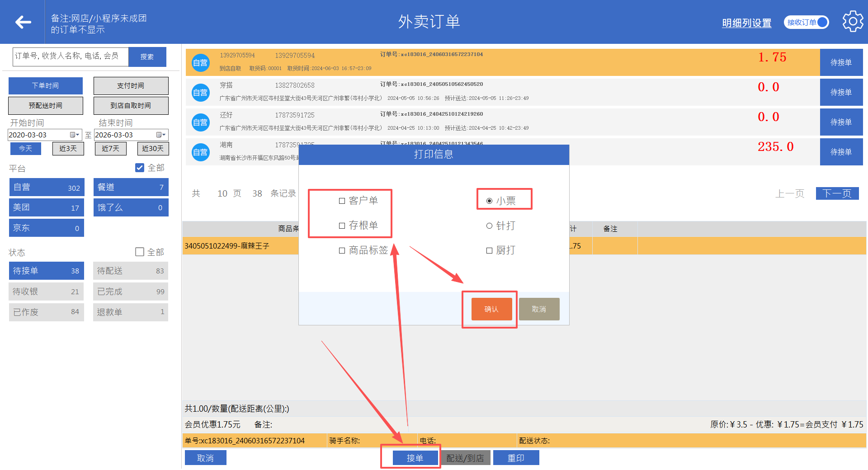The width and height of the screenshot is (868, 470).
Task: Check the 客户单 checkbox
Action: [342, 201]
